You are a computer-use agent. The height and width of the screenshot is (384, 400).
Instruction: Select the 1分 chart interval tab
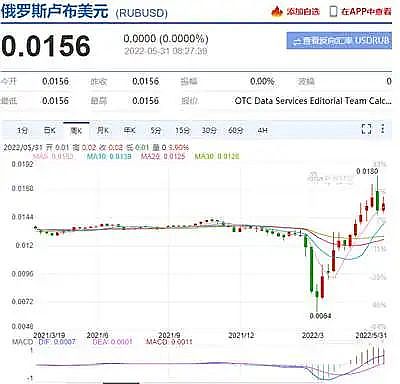(23, 131)
